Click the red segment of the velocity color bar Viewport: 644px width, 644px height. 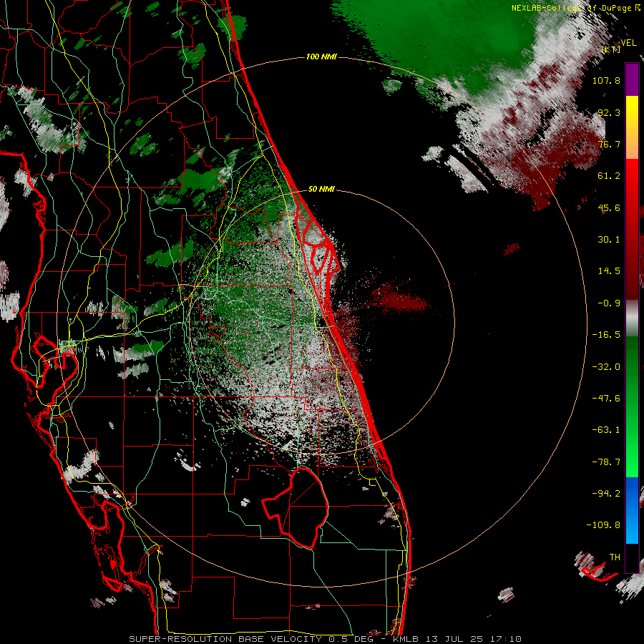[632, 229]
